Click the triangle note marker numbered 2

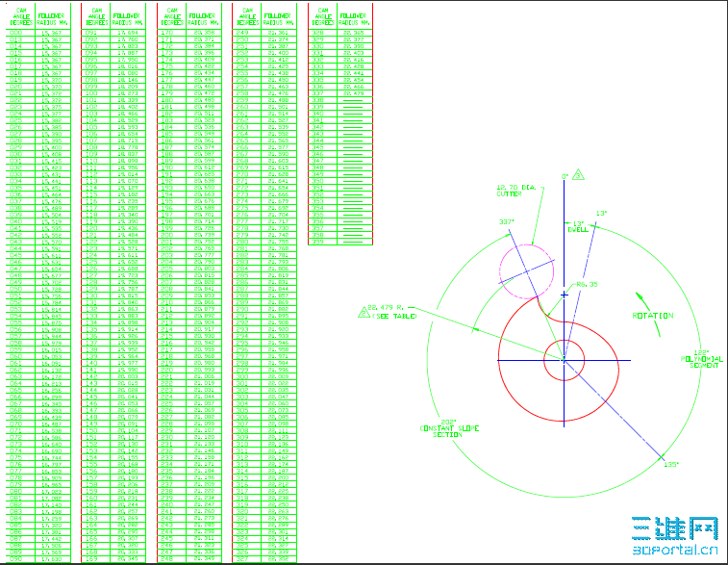point(364,312)
